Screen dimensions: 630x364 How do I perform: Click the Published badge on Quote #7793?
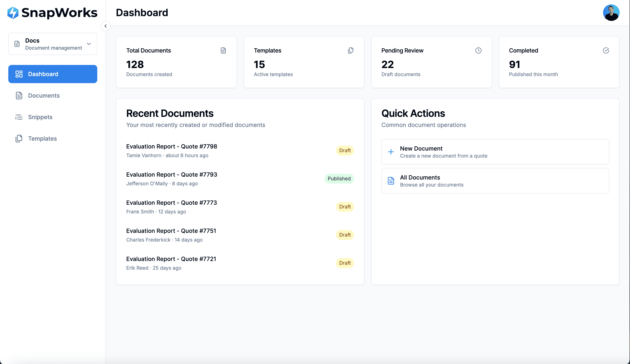click(x=339, y=178)
